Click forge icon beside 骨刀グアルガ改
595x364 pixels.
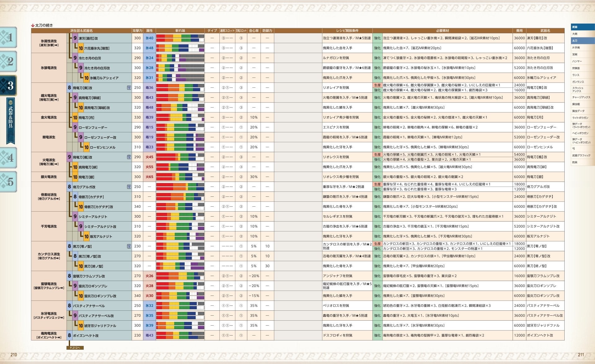tap(129, 187)
